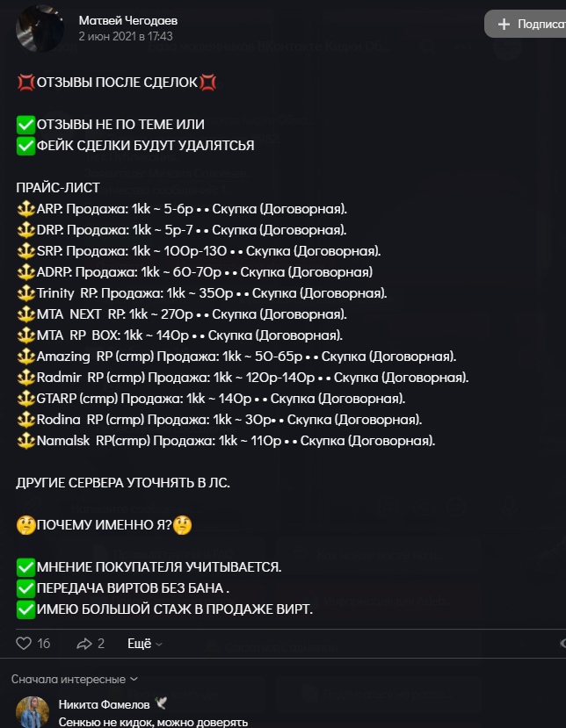Viewport: 566px width, 728px height.
Task: Click the green checkmark beside ОТЗЫВЫ НЕ ПО ТЕМЕ
Action: [25, 125]
